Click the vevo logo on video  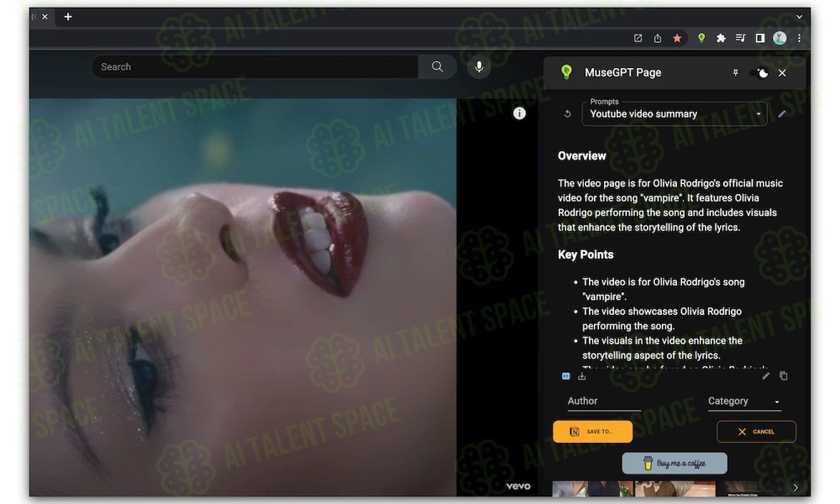[518, 486]
